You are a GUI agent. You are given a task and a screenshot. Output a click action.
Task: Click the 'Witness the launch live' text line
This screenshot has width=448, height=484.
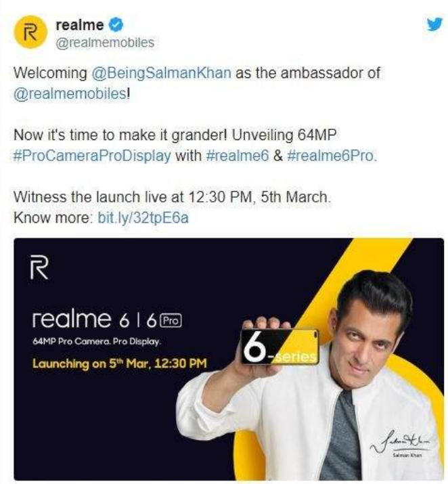173,200
